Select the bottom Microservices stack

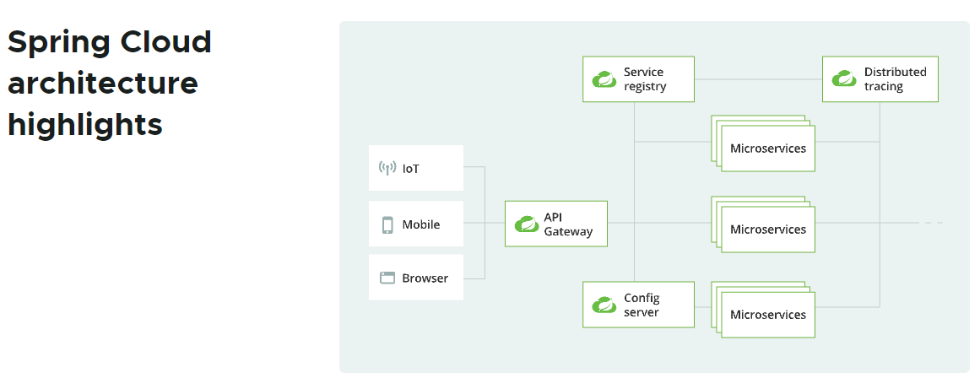point(767,315)
